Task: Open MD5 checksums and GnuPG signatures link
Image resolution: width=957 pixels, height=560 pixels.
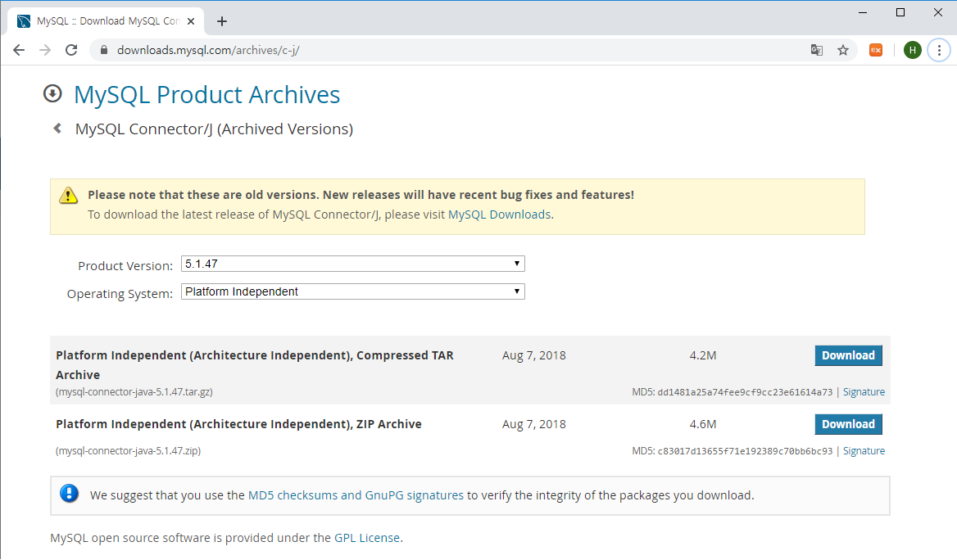Action: click(356, 495)
